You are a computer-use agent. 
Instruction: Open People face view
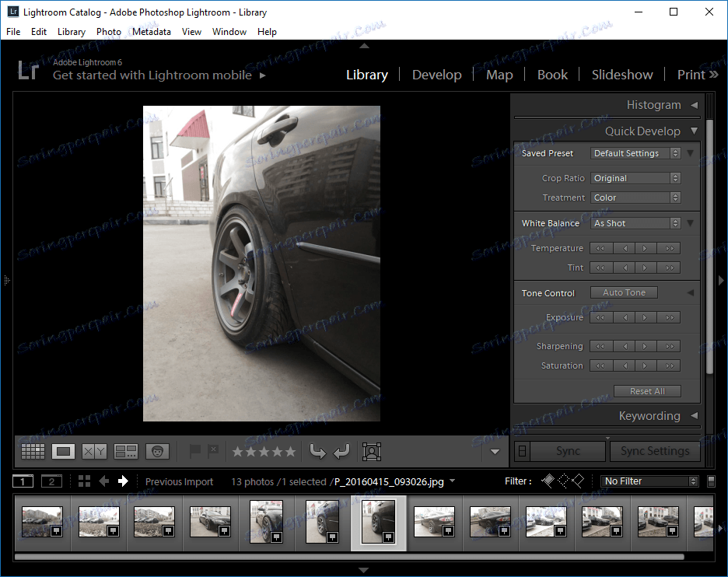tap(157, 451)
